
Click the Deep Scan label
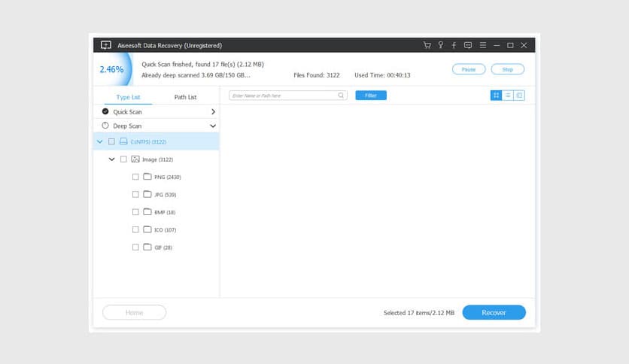pyautogui.click(x=127, y=126)
